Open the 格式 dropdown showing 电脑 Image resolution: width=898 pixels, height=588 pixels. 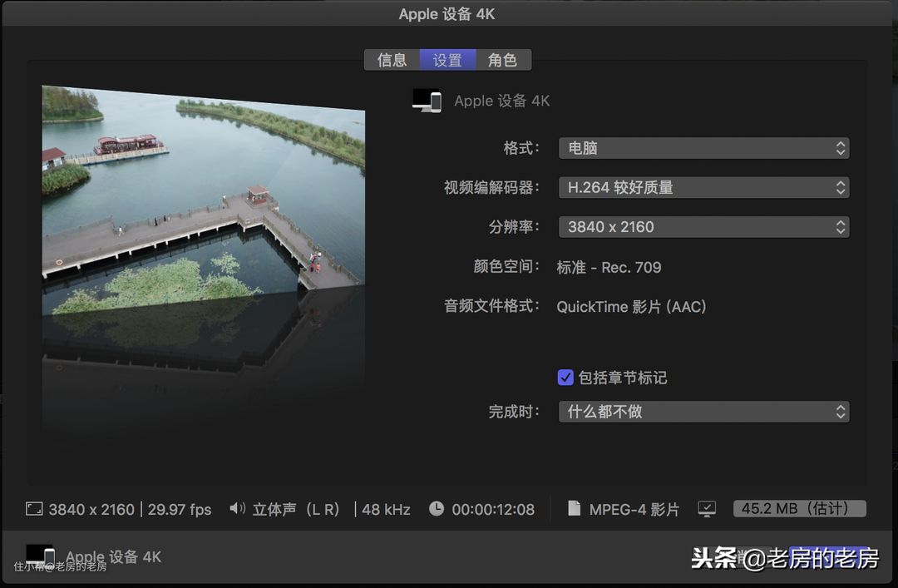[703, 148]
